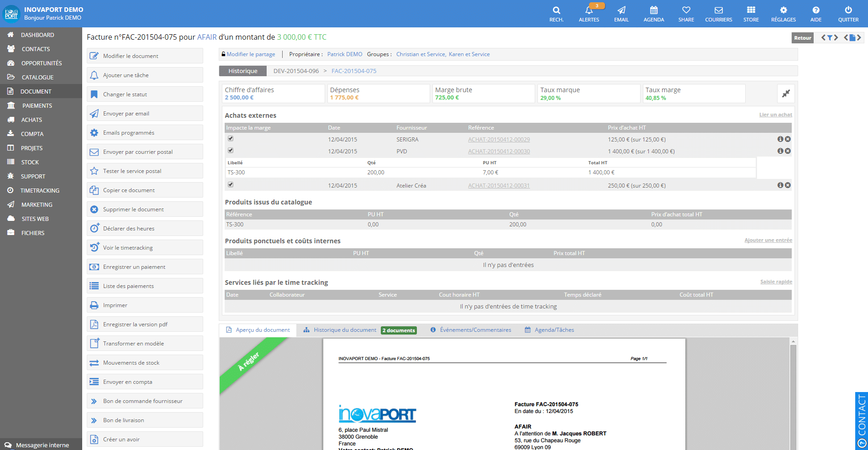The image size is (868, 450).
Task: Click Enregistrer un paiement button
Action: pyautogui.click(x=145, y=267)
